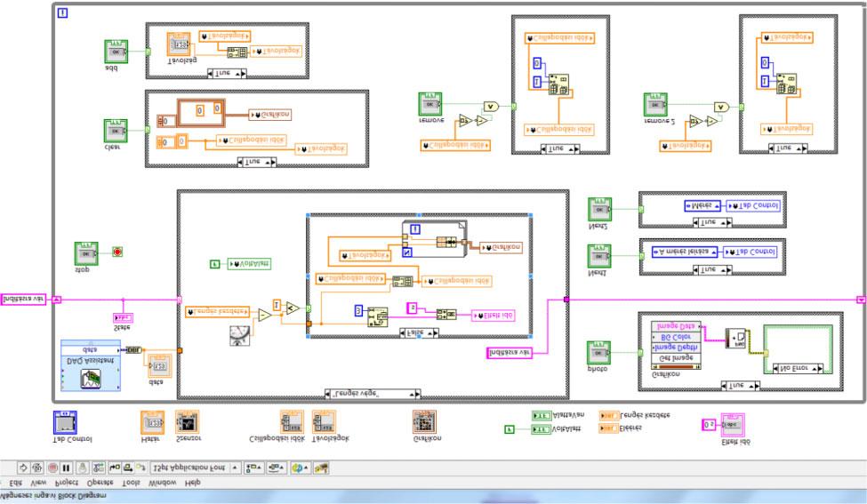The width and height of the screenshot is (867, 504).
Task: Select the Lenges kezdete terminal outside loop
Action: (609, 415)
